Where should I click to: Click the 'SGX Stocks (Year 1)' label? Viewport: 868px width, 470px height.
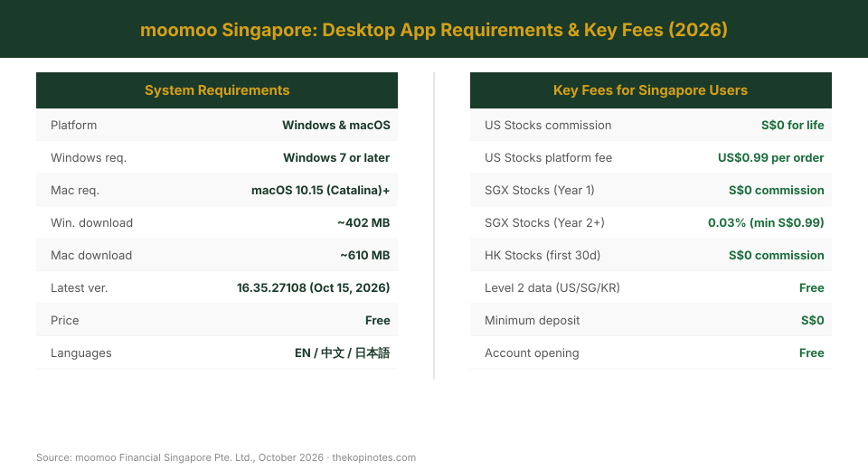[x=540, y=191]
